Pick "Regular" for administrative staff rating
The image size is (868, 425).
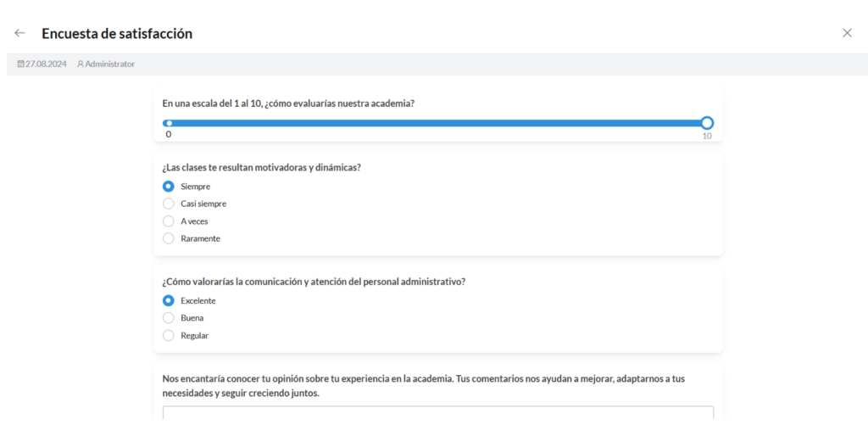pyautogui.click(x=169, y=335)
